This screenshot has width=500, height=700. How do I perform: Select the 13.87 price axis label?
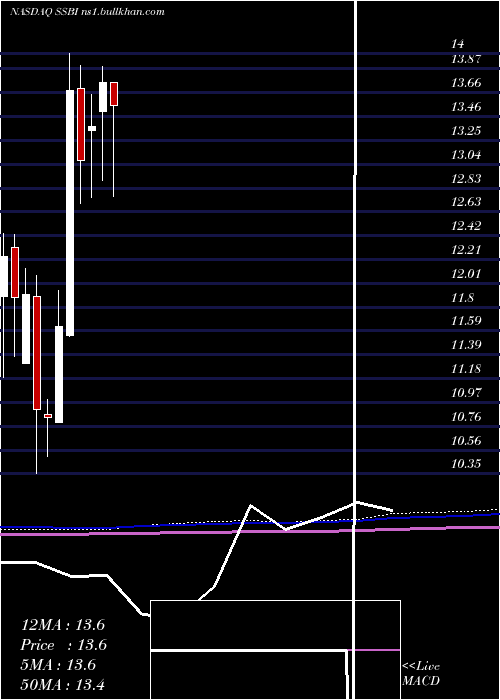click(x=466, y=58)
